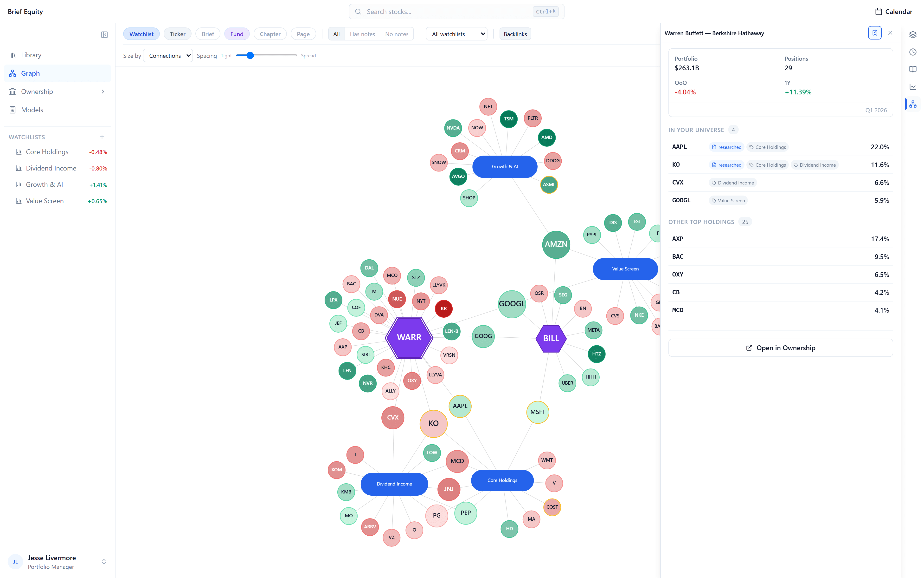Viewport: 924px width, 578px height.
Task: Click the Core Holdings chart icon in watchlists
Action: [x=18, y=152]
